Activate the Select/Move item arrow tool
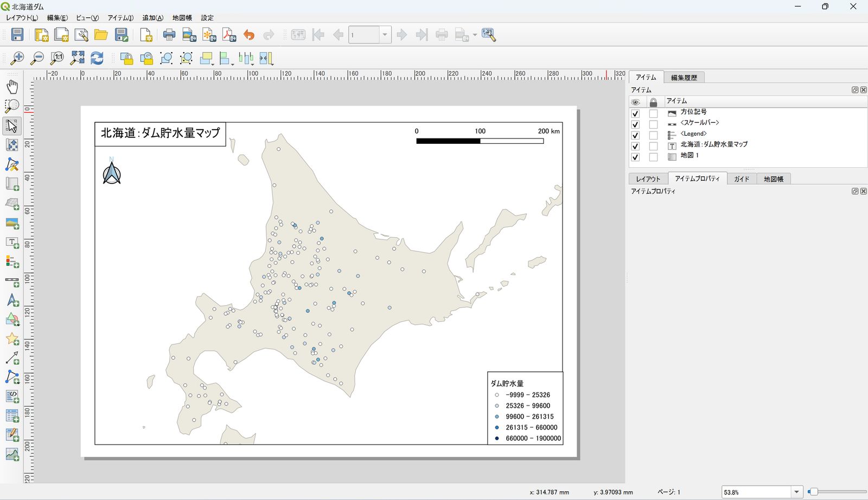Image resolution: width=868 pixels, height=500 pixels. pos(12,126)
